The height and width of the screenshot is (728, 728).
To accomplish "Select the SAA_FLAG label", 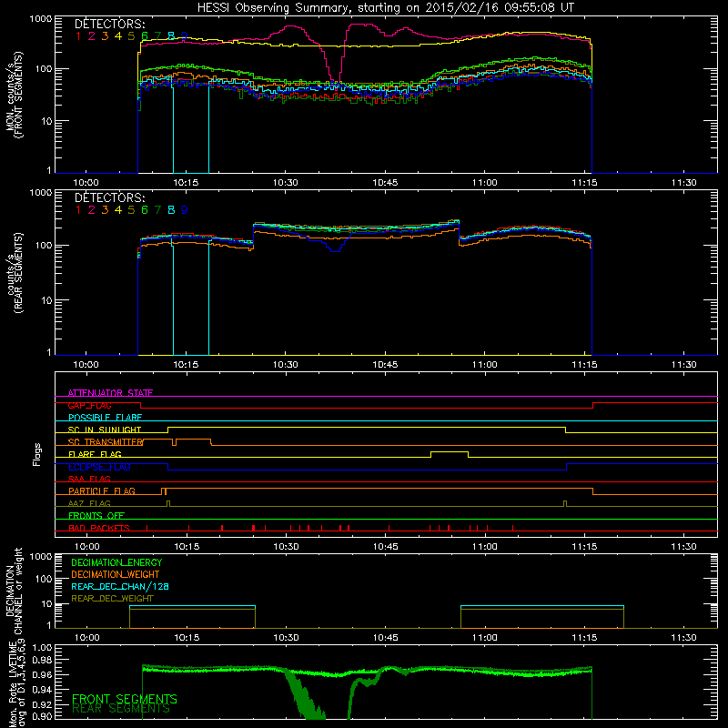I will [89, 479].
